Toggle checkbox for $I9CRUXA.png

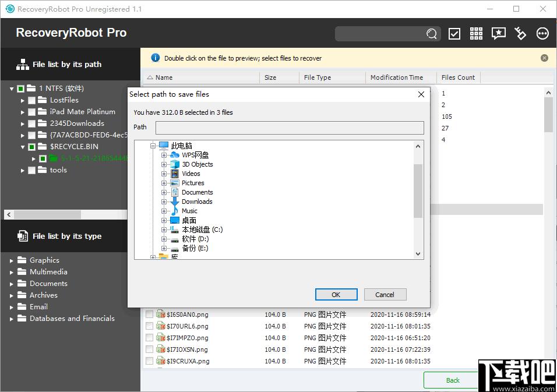(150, 361)
